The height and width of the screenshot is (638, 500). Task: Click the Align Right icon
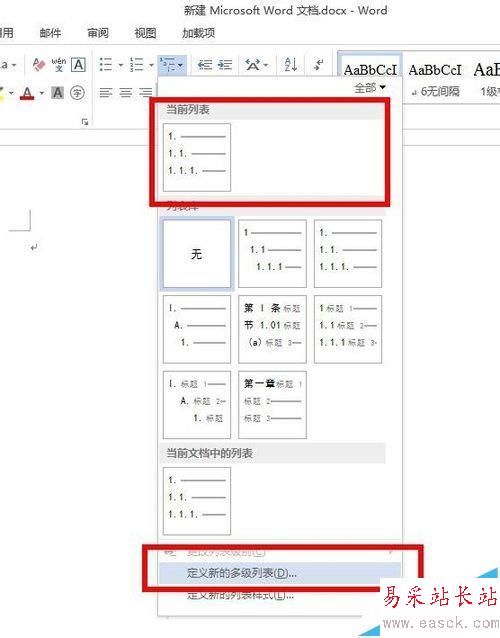tap(145, 93)
